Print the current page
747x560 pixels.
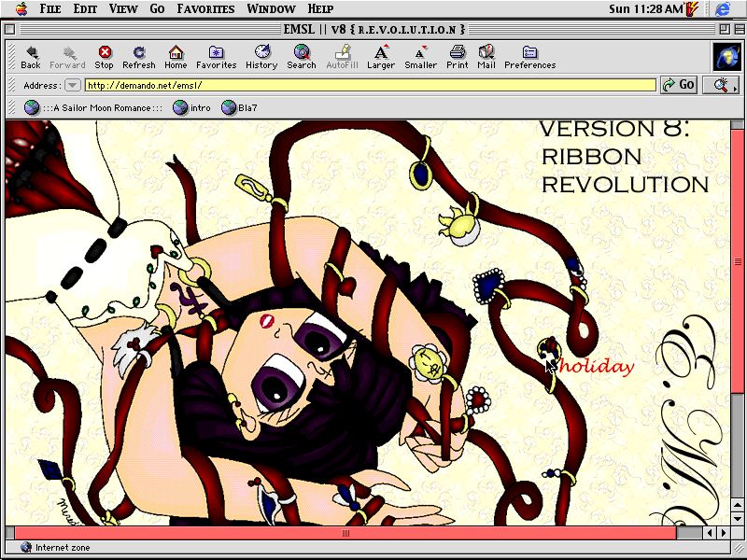tap(458, 55)
